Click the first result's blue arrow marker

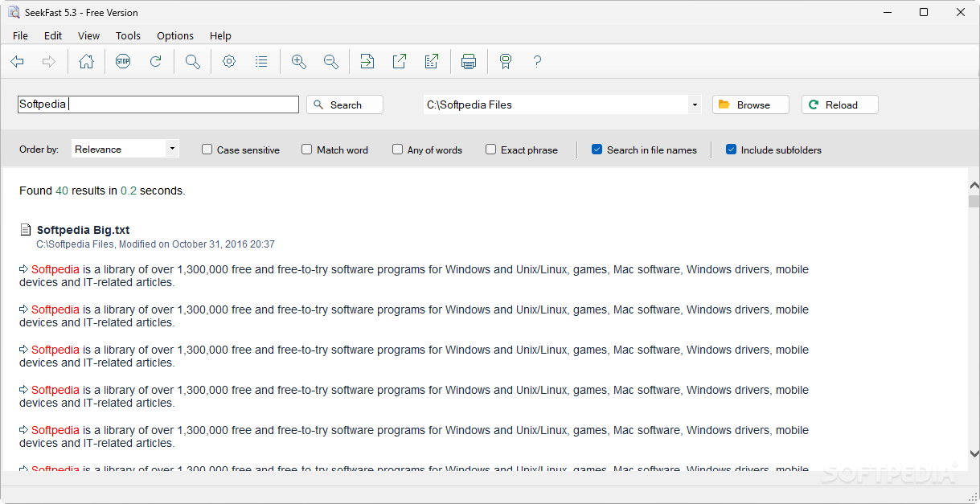click(24, 269)
